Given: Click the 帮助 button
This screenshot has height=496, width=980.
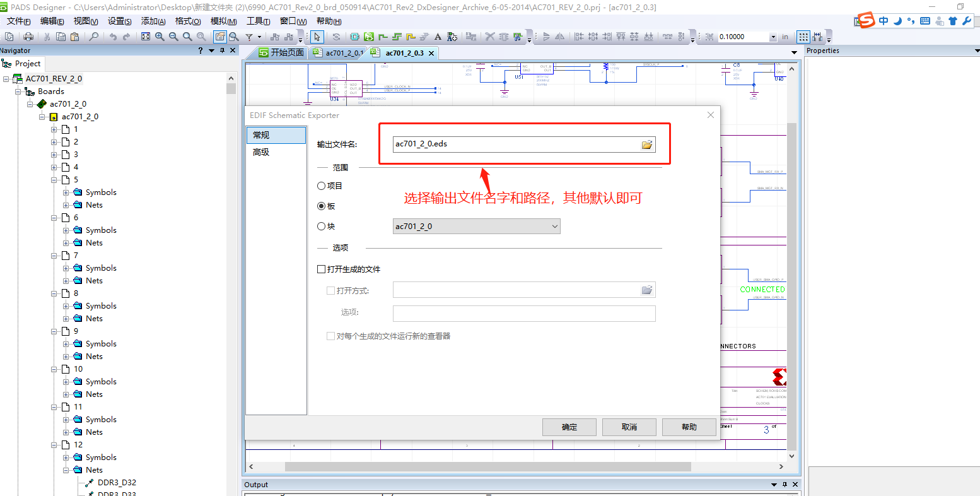Looking at the screenshot, I should coord(689,427).
